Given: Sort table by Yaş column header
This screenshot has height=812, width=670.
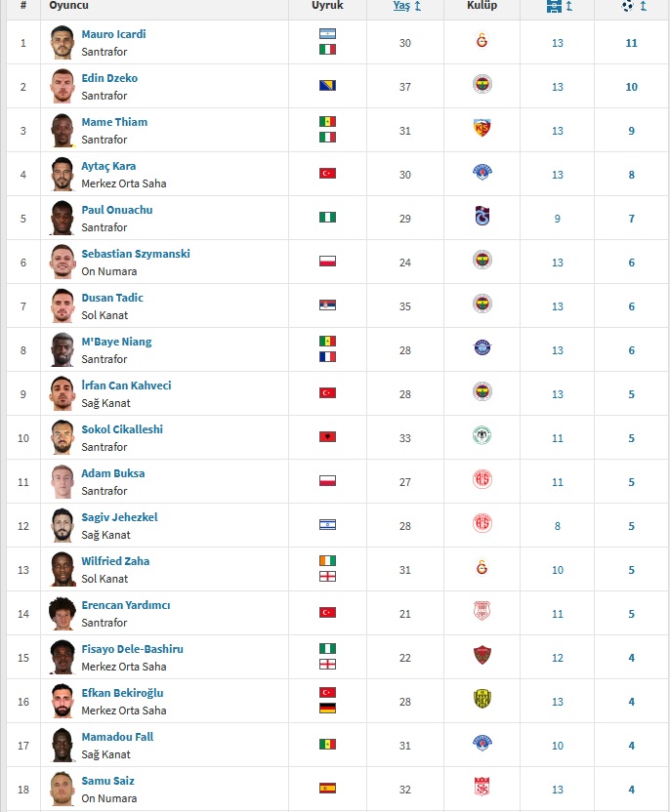Looking at the screenshot, I should click(401, 6).
